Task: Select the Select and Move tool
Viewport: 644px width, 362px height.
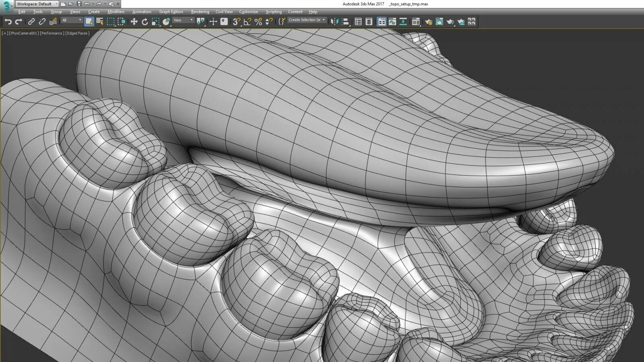Action: pyautogui.click(x=134, y=22)
